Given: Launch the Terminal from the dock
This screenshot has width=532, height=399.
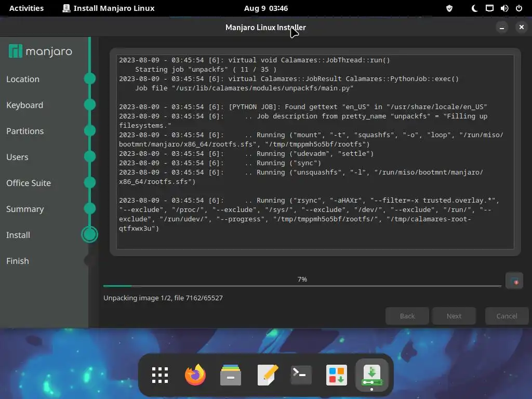Looking at the screenshot, I should click(301, 375).
